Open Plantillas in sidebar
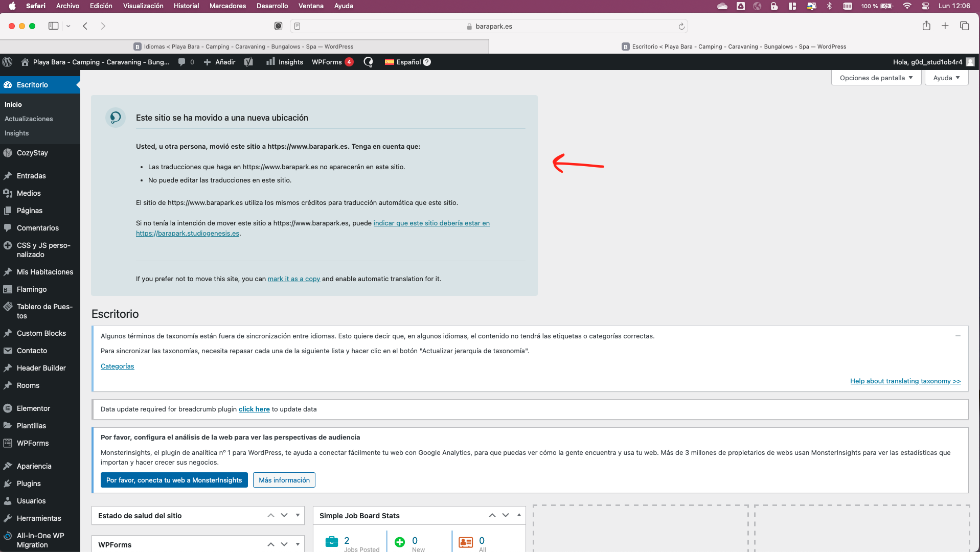This screenshot has width=980, height=552. [40, 426]
